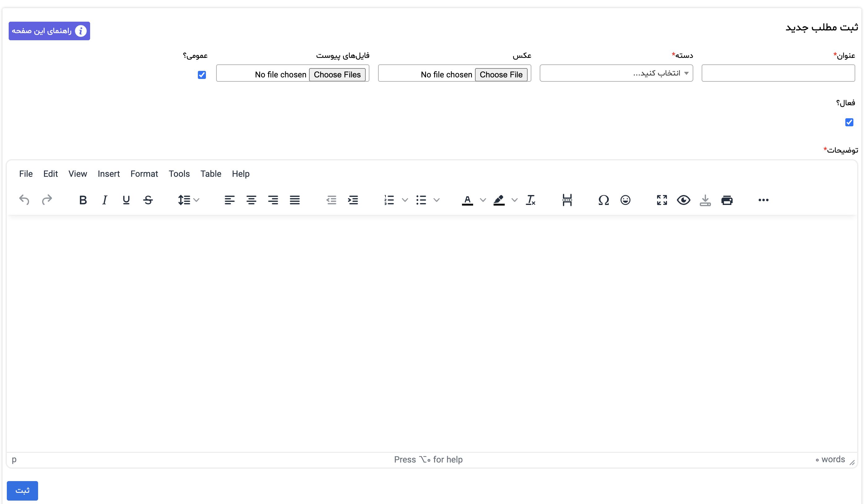Image resolution: width=867 pixels, height=504 pixels.
Task: Click the save (download) toolbar icon
Action: tap(705, 200)
